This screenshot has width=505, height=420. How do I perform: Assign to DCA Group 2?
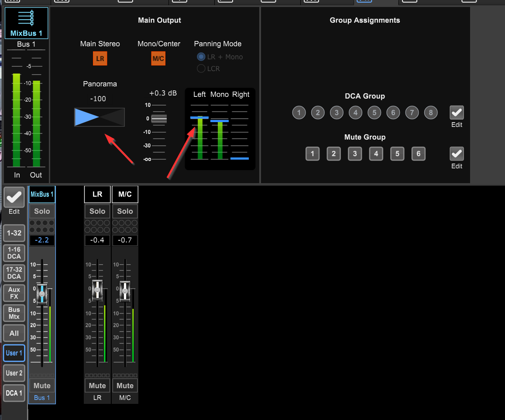[318, 113]
